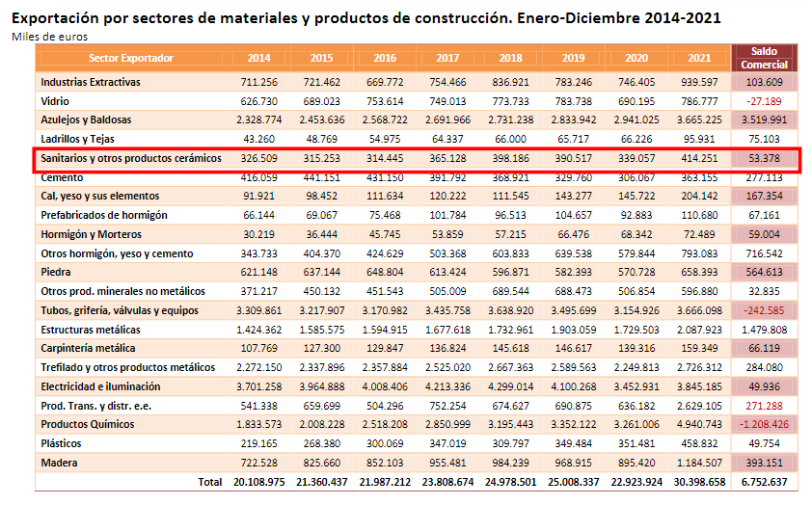Select the 'Ladrillos y Tejas' row label
The height and width of the screenshot is (505, 812).
coord(78,139)
